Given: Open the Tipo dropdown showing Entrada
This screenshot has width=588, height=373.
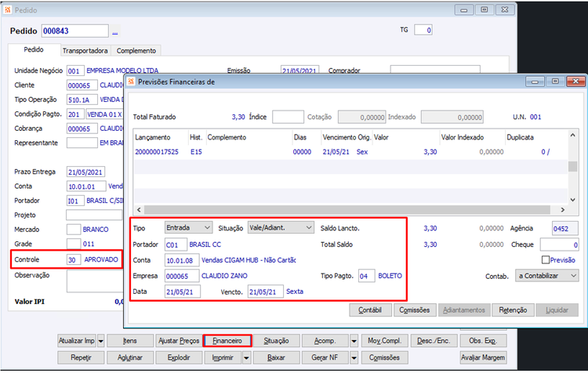Looking at the screenshot, I should coord(188,227).
